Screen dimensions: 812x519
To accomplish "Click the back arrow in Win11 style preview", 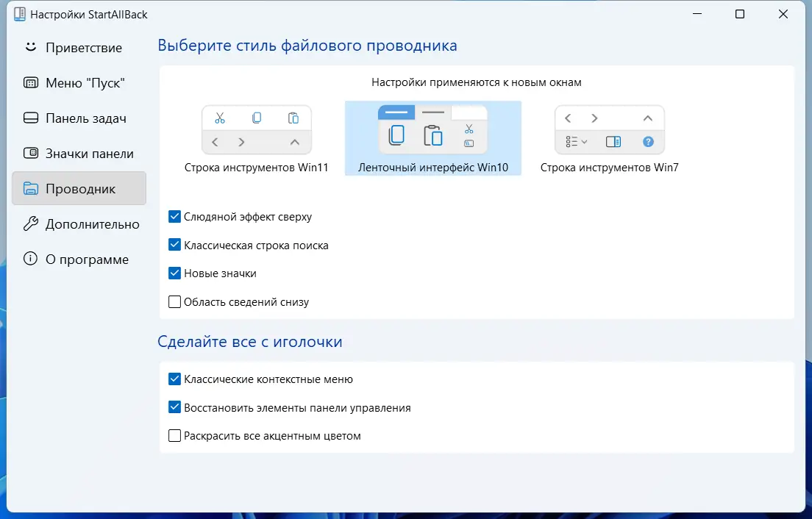I will point(215,142).
